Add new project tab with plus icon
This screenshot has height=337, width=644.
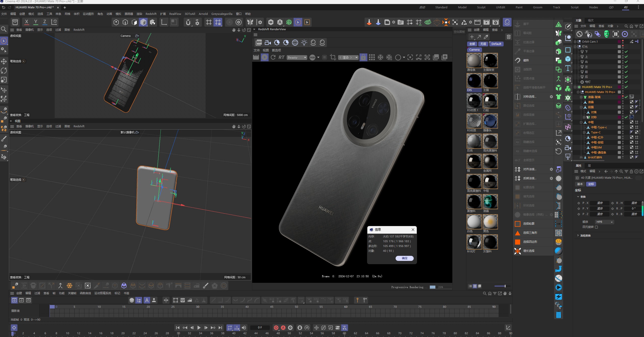(65, 8)
